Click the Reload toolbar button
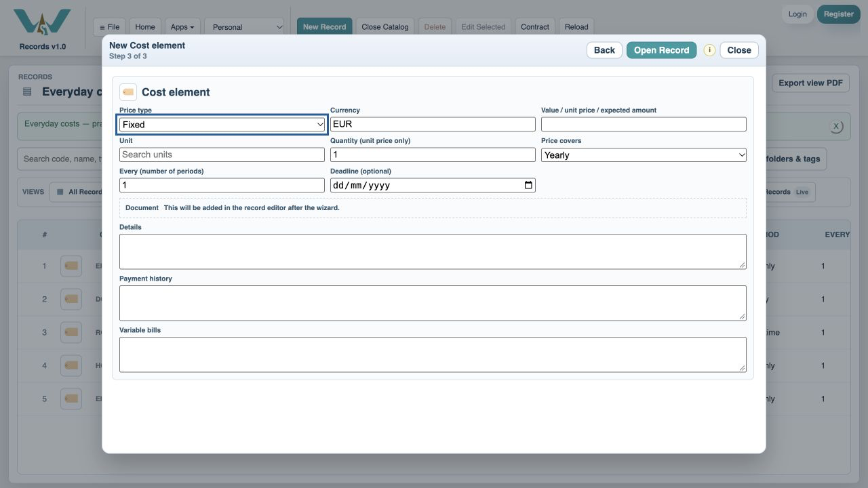868x488 pixels. click(x=576, y=27)
